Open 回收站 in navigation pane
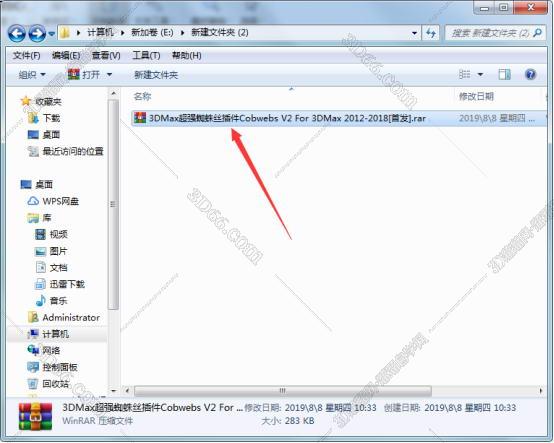 point(56,384)
